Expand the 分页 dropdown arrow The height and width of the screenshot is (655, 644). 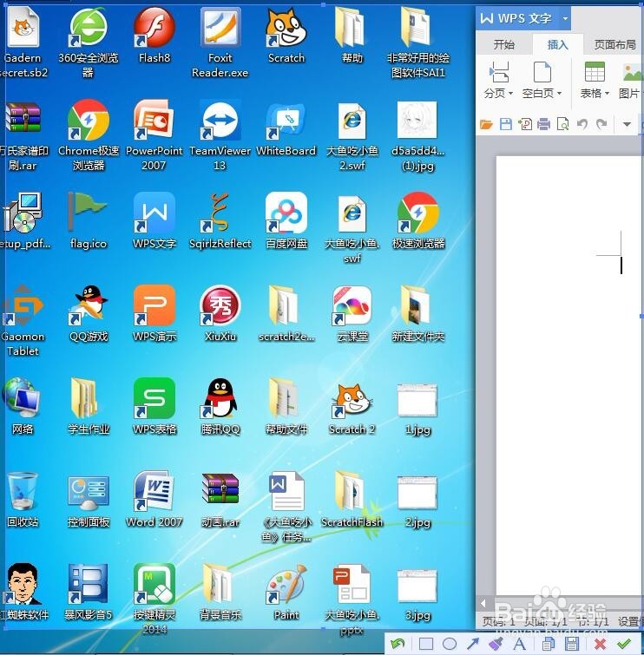click(510, 93)
